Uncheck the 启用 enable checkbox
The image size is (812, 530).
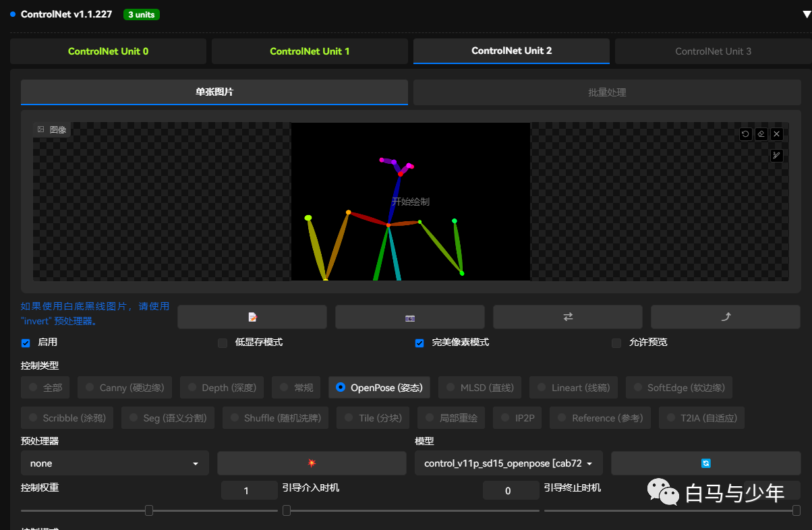click(x=26, y=343)
